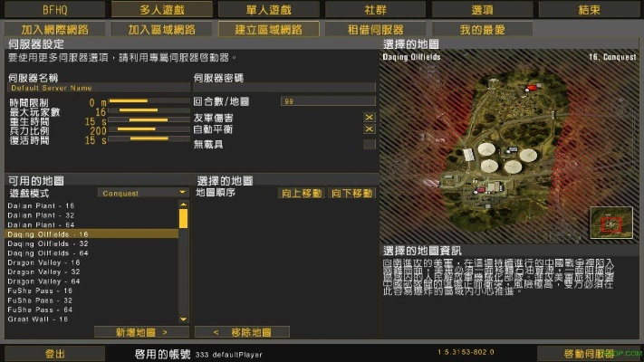Viewport: 644px width, 362px height.
Task: Click 啓動伺服器 button
Action: [589, 354]
